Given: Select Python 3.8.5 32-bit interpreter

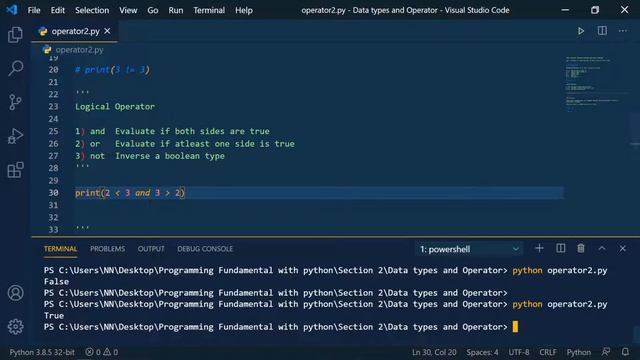Looking at the screenshot, I should tap(42, 352).
